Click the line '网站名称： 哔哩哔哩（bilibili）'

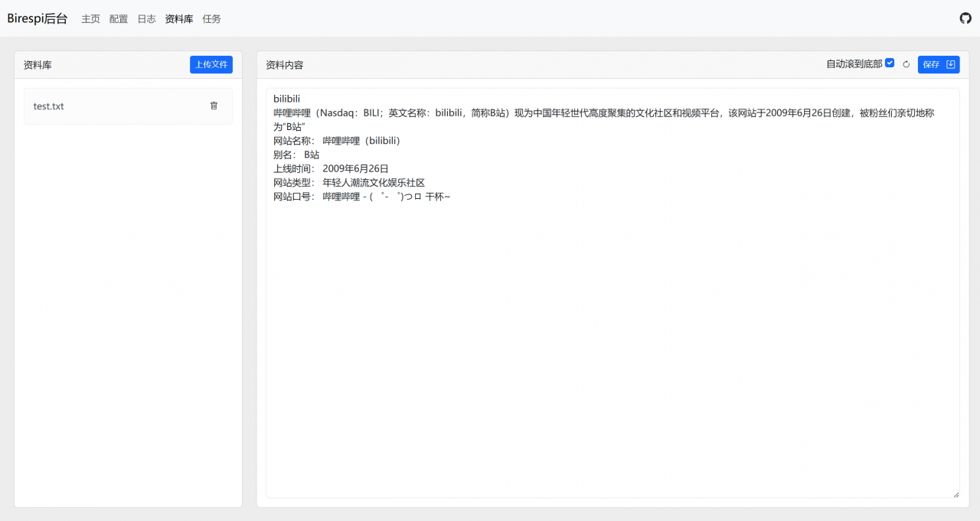pos(337,141)
